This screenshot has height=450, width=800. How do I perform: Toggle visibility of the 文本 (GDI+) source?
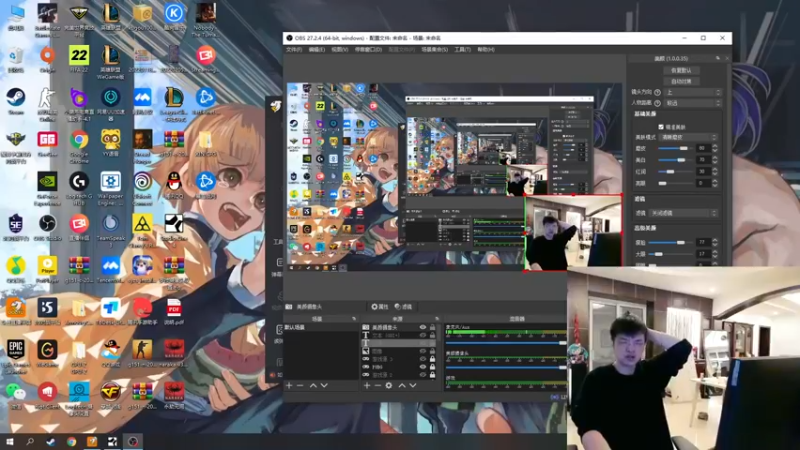(x=422, y=335)
